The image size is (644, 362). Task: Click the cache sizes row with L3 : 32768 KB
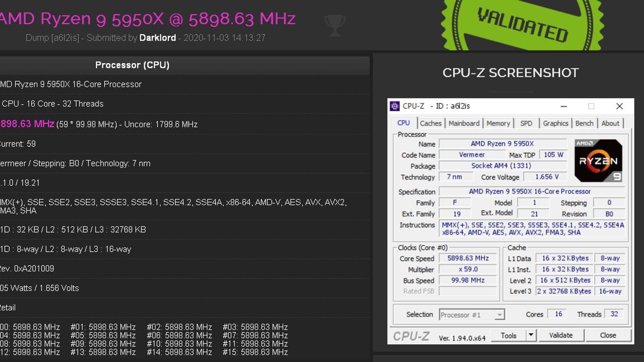[185, 230]
